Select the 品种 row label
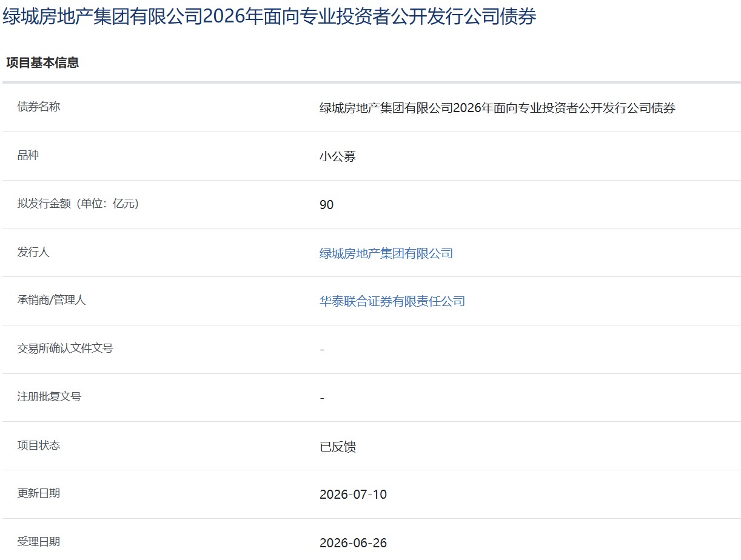Viewport: 741px width, 560px height. (28, 155)
